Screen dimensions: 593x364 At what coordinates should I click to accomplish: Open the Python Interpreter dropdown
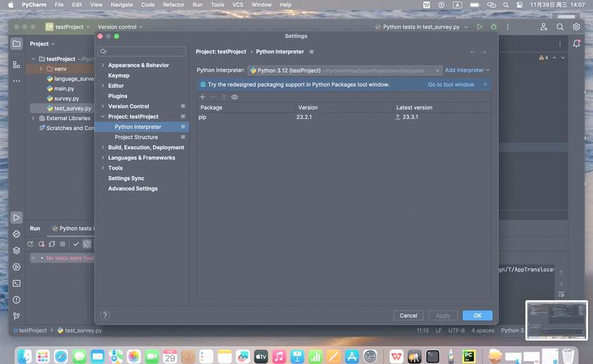[x=345, y=71]
